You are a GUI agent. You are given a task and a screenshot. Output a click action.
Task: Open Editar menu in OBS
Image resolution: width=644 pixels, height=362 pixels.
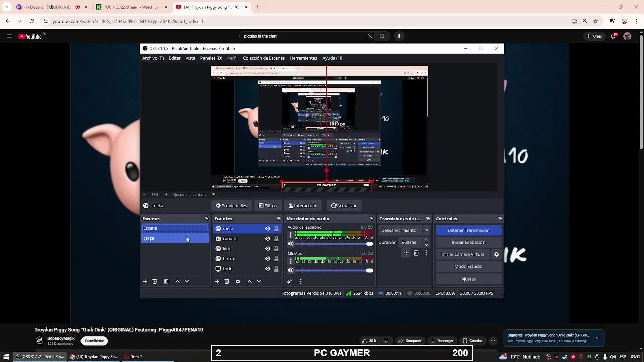[x=175, y=58]
